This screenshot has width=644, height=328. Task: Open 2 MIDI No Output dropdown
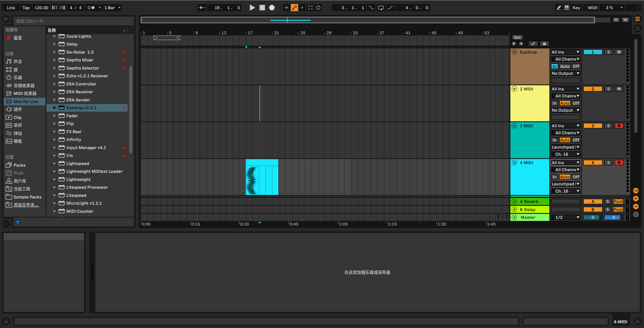(565, 110)
